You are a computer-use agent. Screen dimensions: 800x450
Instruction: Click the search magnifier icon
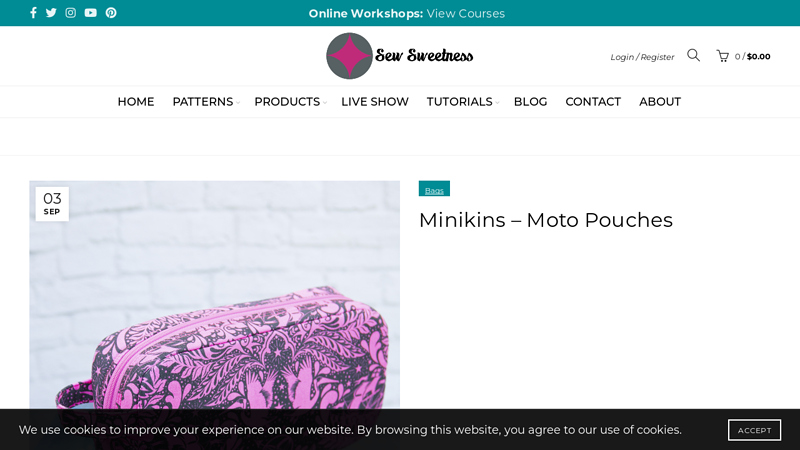coord(693,55)
